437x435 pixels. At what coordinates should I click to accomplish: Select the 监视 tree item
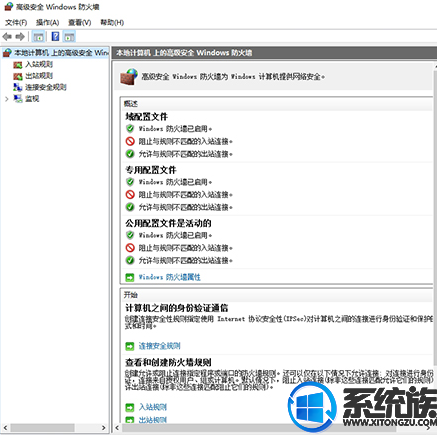coord(32,99)
